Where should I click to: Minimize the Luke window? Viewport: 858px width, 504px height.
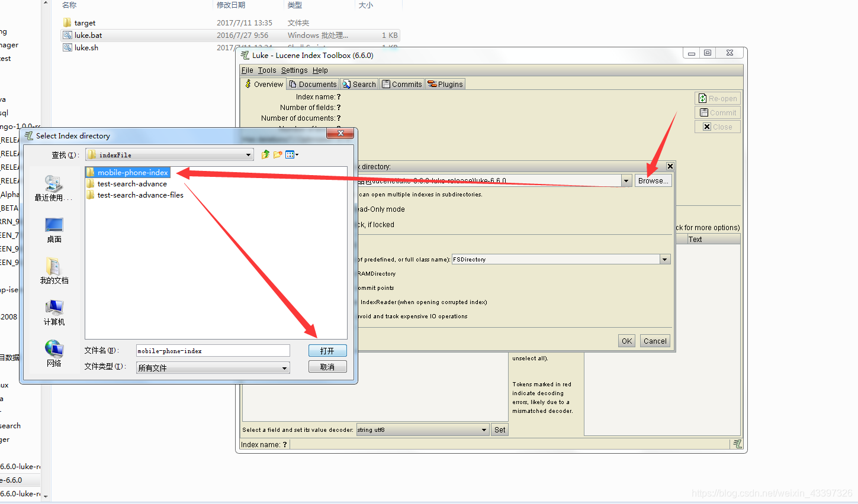click(691, 53)
